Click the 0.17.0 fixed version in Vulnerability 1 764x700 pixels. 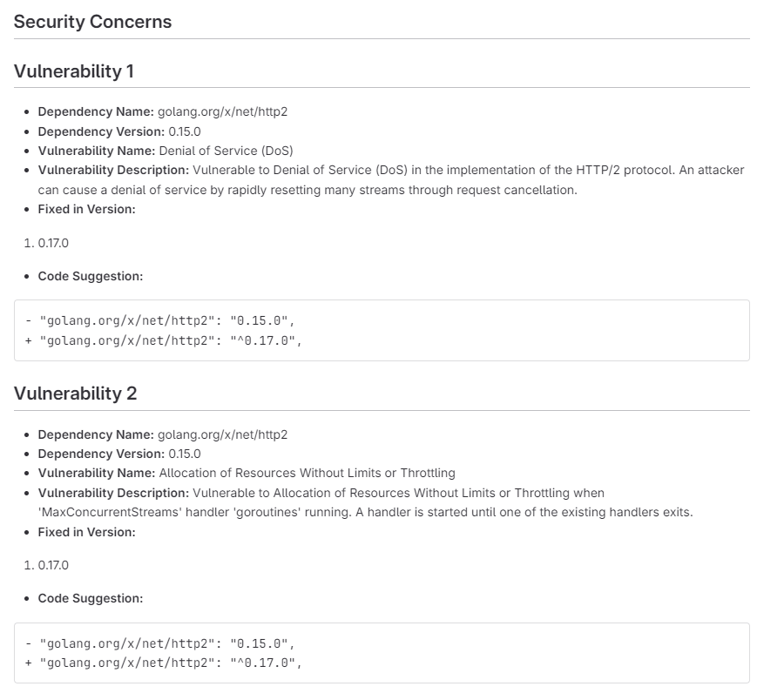pos(53,243)
